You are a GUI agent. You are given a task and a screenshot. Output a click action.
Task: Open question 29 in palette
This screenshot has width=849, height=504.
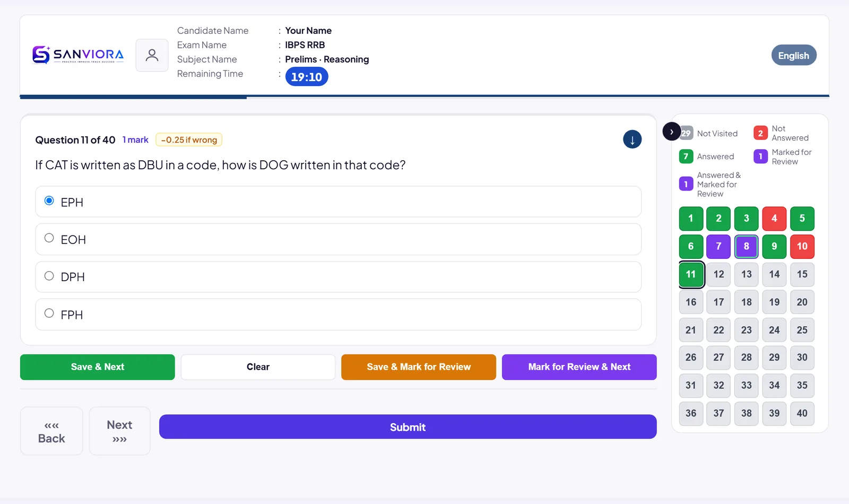774,358
